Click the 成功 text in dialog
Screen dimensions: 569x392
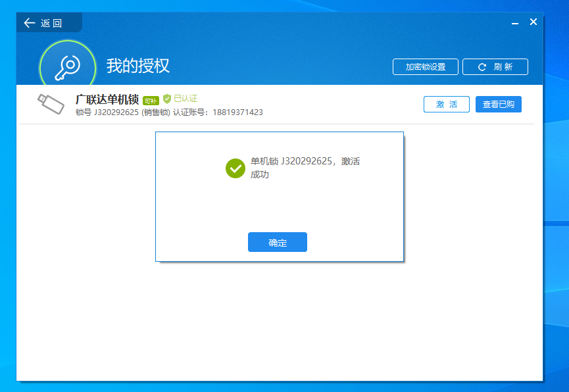(259, 174)
